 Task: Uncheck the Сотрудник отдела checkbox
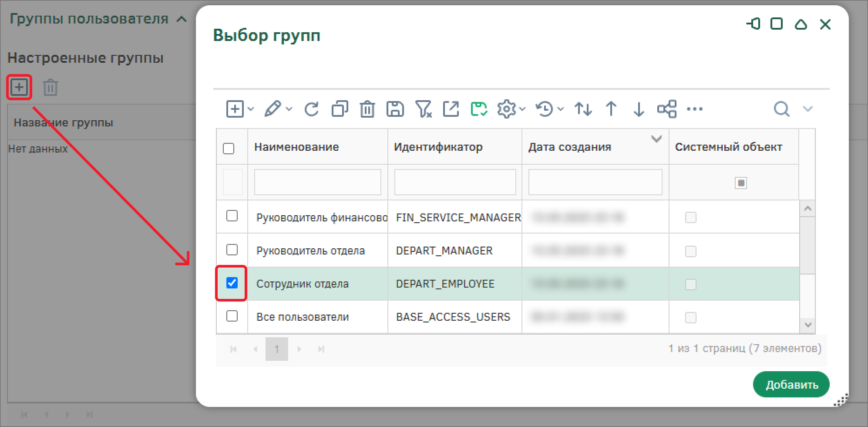click(232, 283)
